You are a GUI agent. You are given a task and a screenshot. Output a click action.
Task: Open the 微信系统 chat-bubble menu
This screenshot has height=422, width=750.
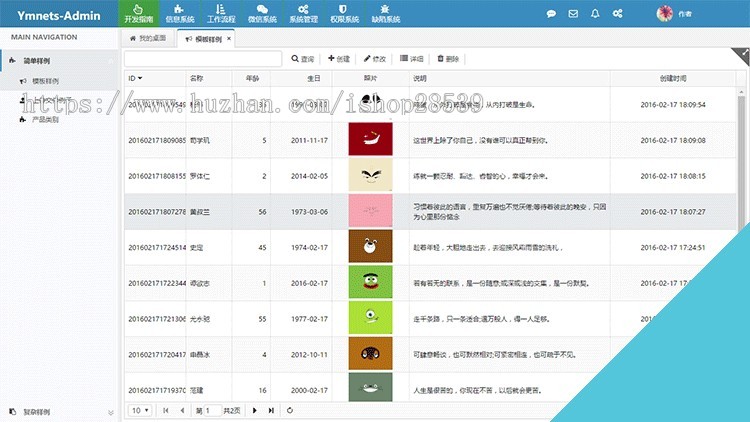point(262,13)
